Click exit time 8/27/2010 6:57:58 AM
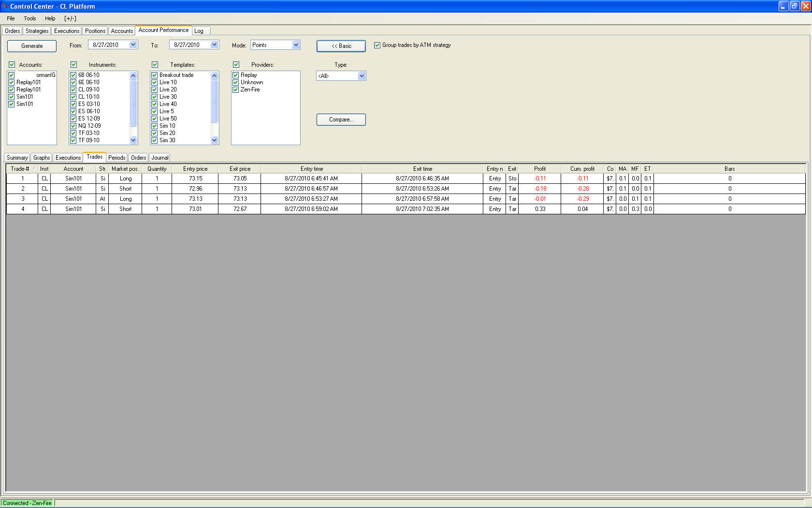The image size is (812, 508). click(422, 199)
